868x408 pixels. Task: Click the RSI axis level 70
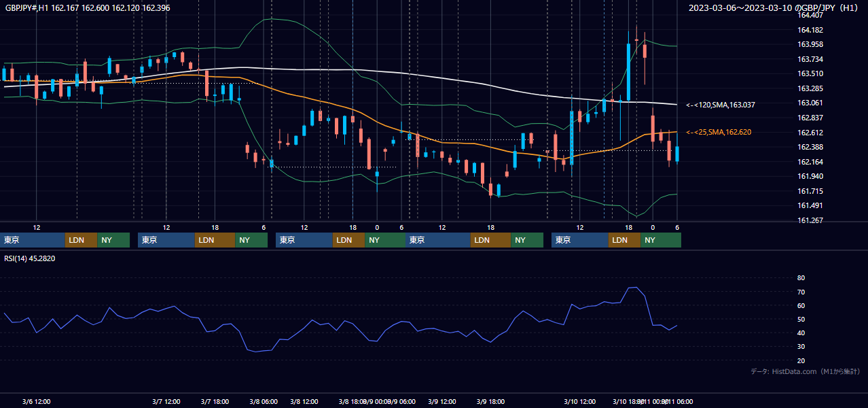tap(801, 292)
